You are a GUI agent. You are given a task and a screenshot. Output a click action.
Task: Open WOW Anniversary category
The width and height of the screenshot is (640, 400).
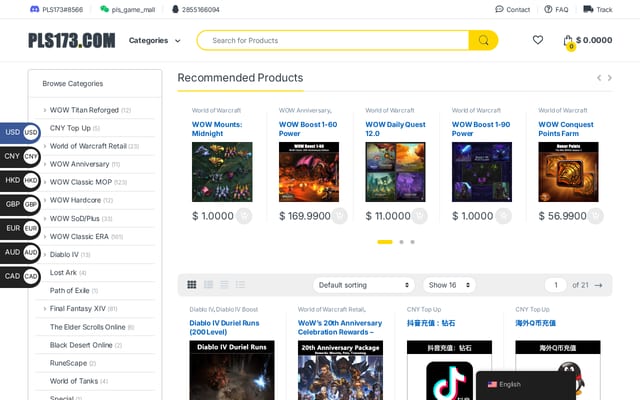(x=80, y=164)
